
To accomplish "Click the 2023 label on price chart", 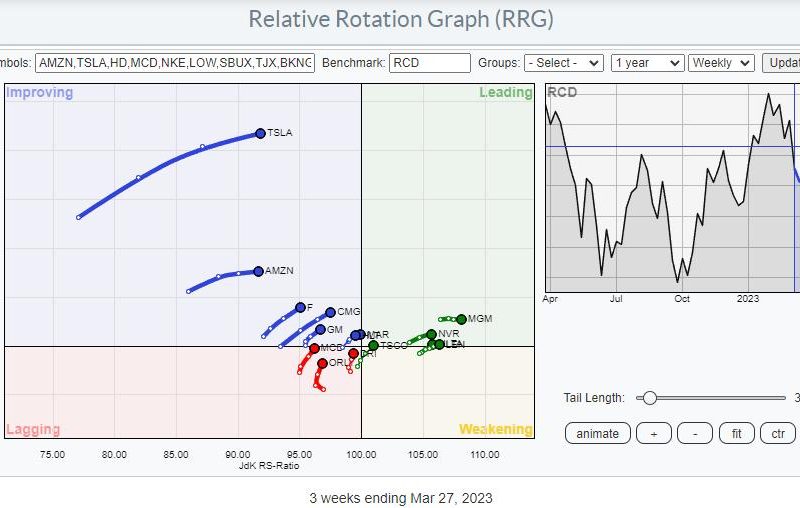I will (748, 299).
